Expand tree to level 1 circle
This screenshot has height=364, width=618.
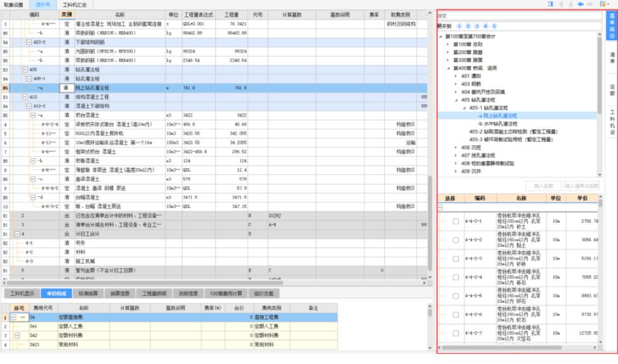(460, 26)
